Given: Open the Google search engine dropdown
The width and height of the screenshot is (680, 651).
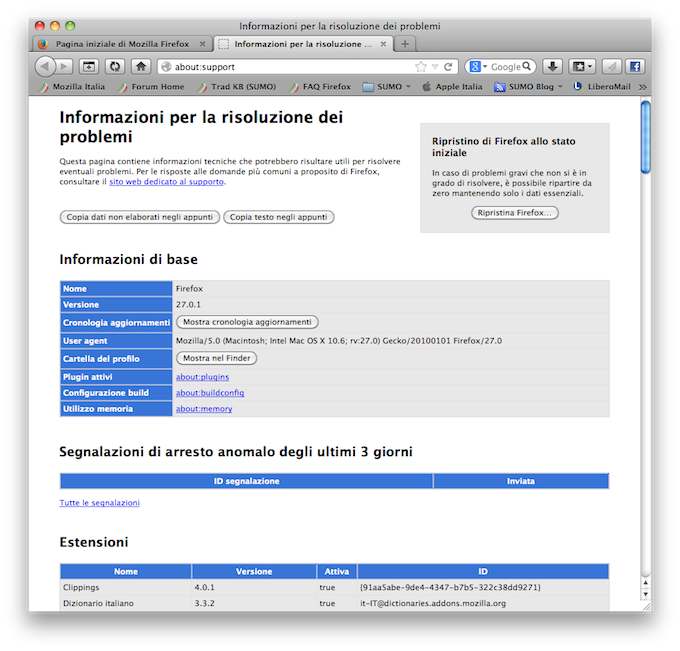Looking at the screenshot, I should pos(479,67).
